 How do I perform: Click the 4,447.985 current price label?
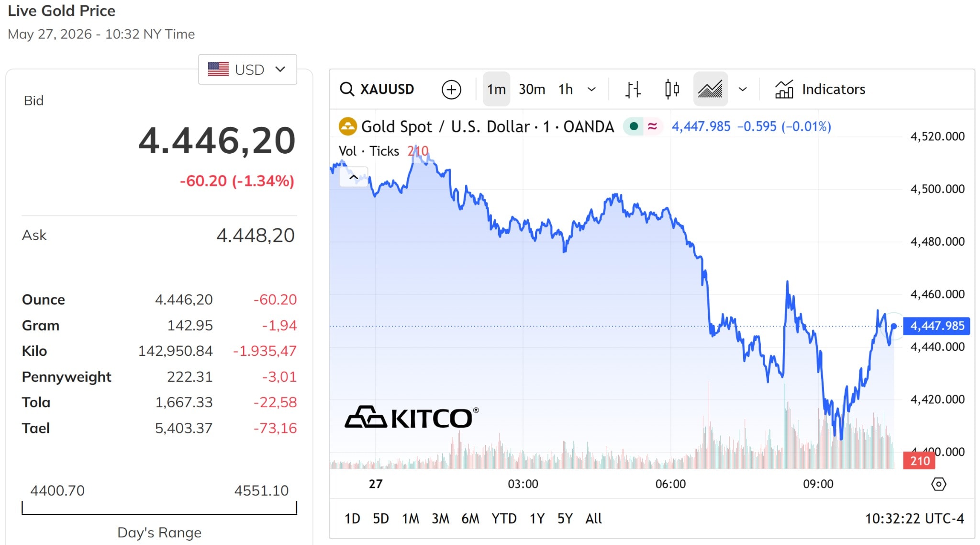coord(936,326)
